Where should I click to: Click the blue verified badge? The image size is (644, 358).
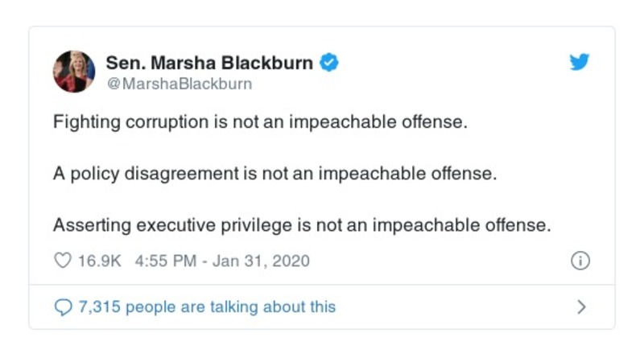click(x=329, y=62)
